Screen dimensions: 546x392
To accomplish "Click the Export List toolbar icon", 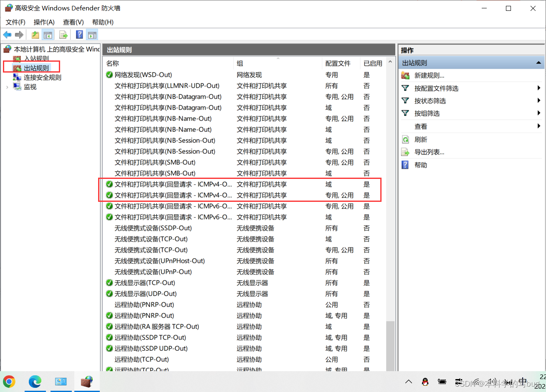I will pyautogui.click(x=63, y=35).
